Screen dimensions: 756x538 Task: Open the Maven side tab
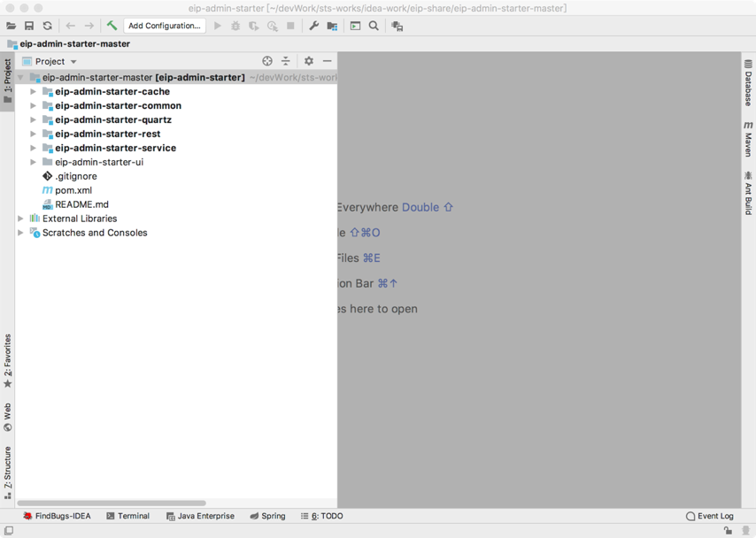[x=748, y=139]
